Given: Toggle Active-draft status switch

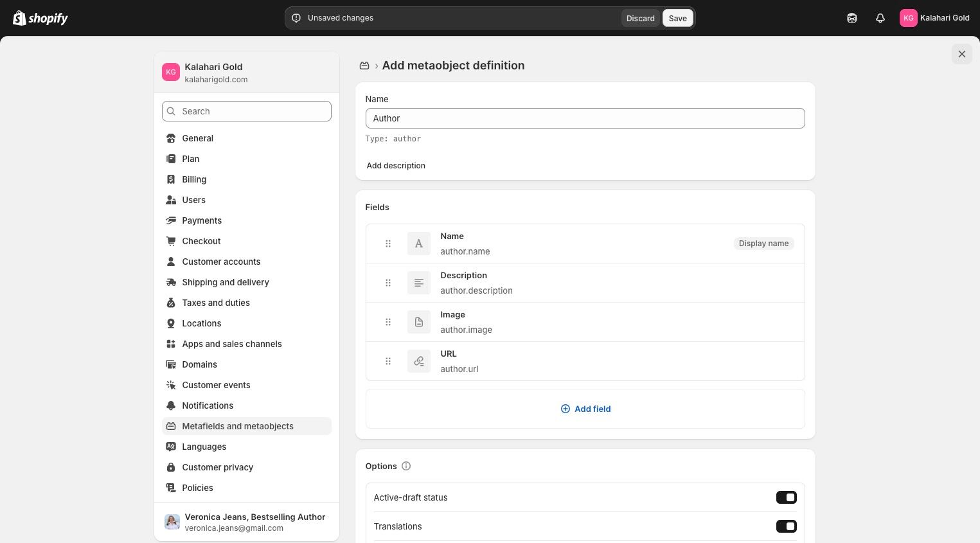Looking at the screenshot, I should pos(786,497).
